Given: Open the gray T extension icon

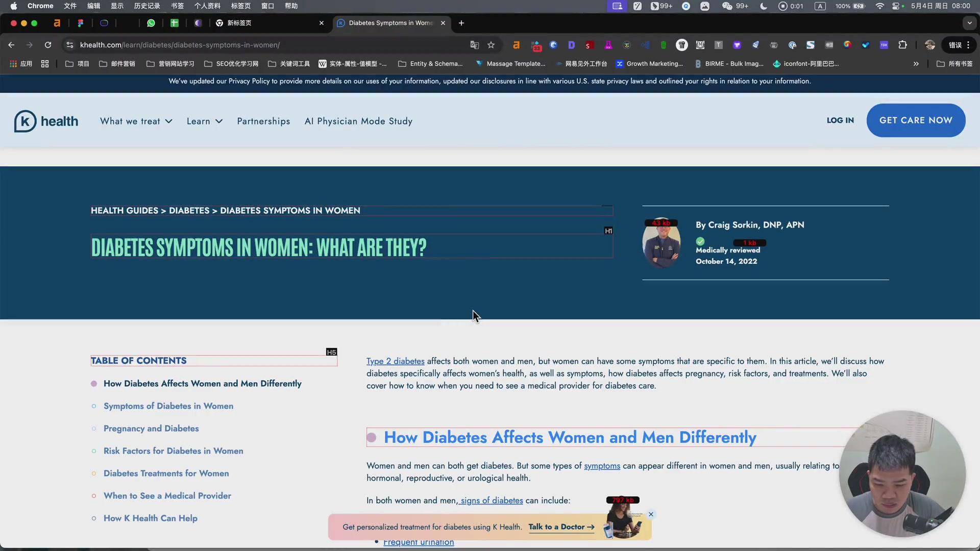Looking at the screenshot, I should [x=718, y=45].
